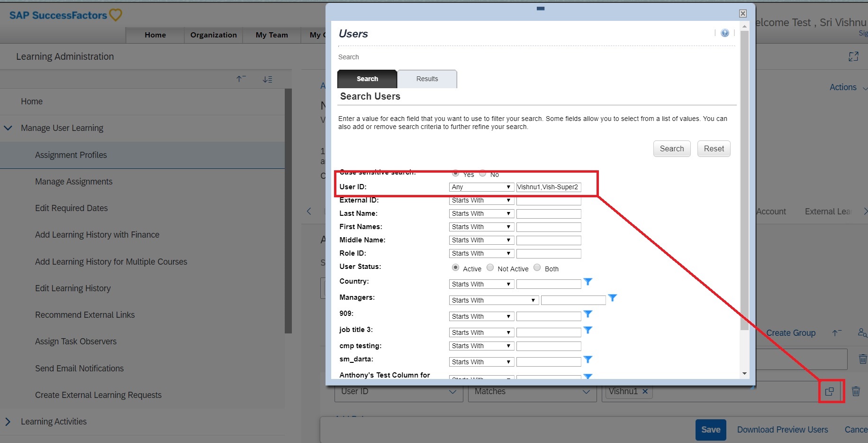
Task: Open the Home menu in the top navigation
Action: 155,35
